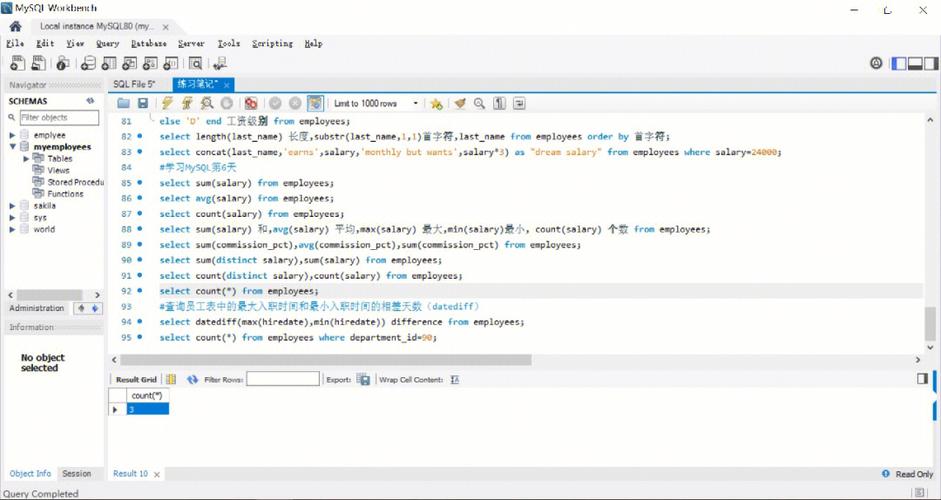Viewport: 941px width, 500px height.
Task: Toggle invisible characters icon
Action: click(x=499, y=103)
